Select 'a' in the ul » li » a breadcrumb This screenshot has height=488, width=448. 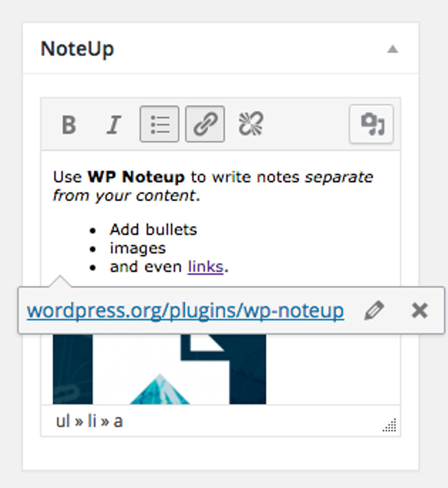coord(118,421)
